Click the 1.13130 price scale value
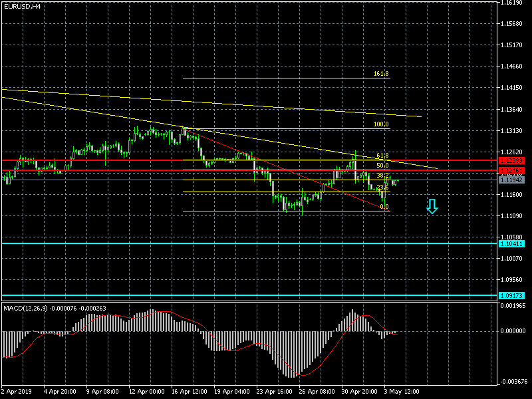Viewport: 532px width, 399px height. (x=511, y=130)
